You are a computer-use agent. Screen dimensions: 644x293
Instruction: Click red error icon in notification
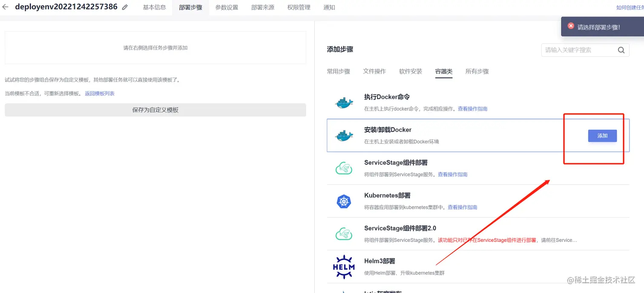click(x=571, y=26)
